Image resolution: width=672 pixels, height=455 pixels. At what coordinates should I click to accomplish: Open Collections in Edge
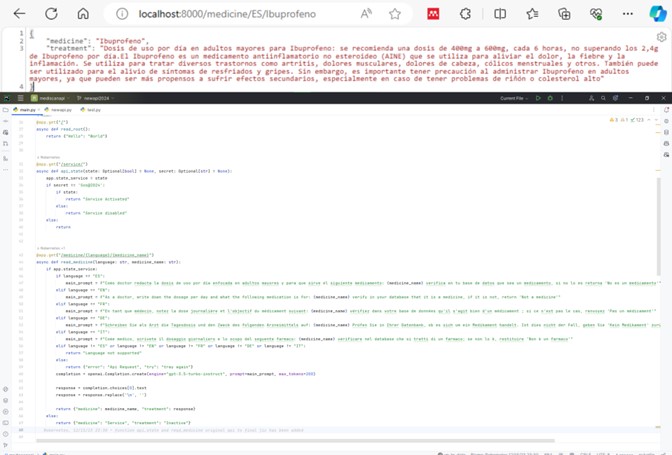pyautogui.click(x=564, y=14)
